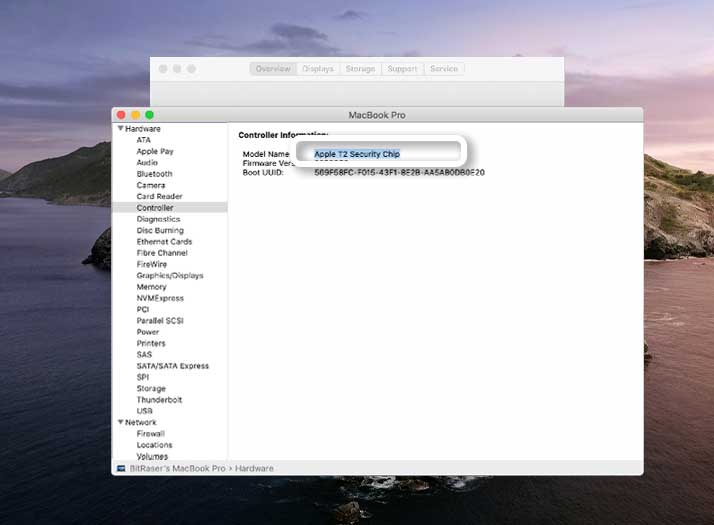The image size is (714, 525).
Task: Open the NVMExpress section
Action: coord(160,298)
